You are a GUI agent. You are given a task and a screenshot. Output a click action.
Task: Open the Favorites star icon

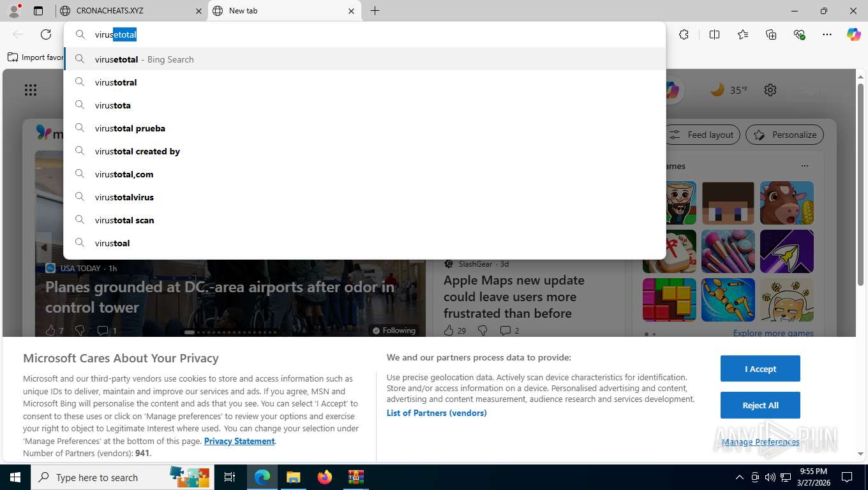pos(743,34)
